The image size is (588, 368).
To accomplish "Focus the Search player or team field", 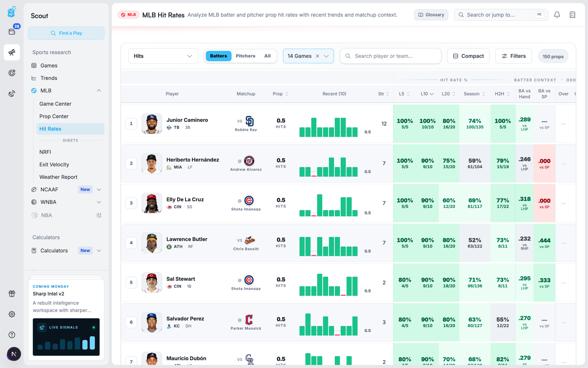I will coord(390,56).
